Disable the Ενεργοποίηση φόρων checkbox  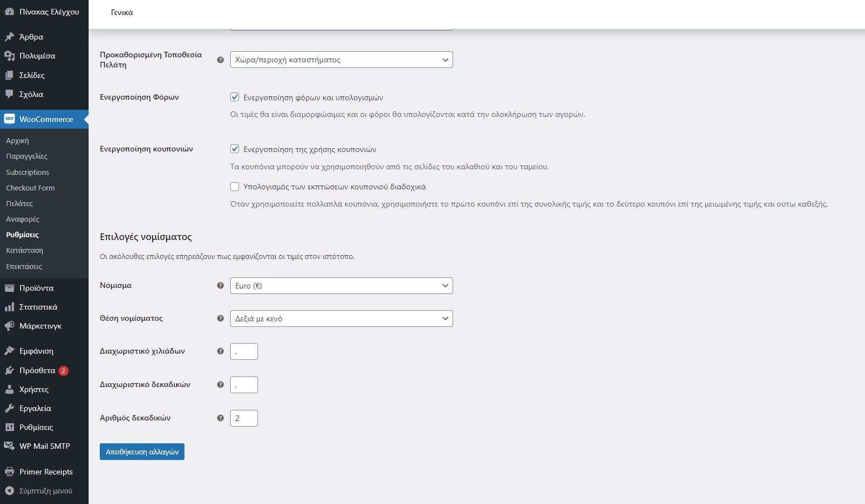[235, 97]
